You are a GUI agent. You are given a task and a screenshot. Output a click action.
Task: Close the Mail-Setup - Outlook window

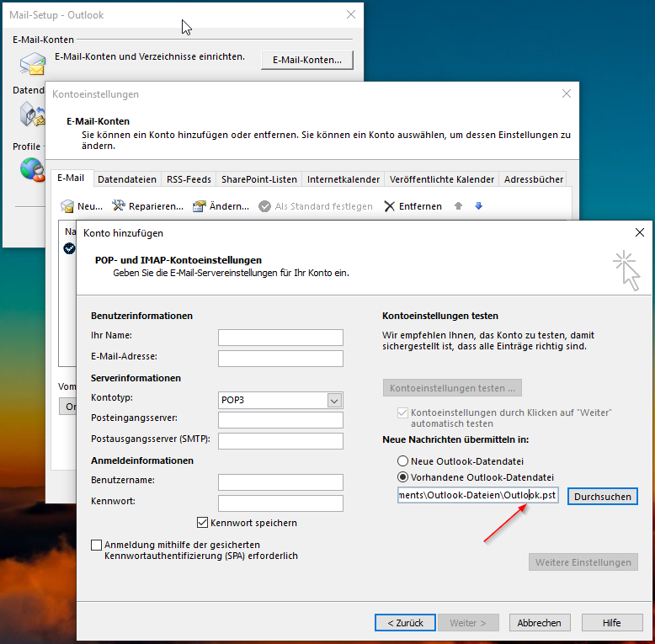coord(351,14)
